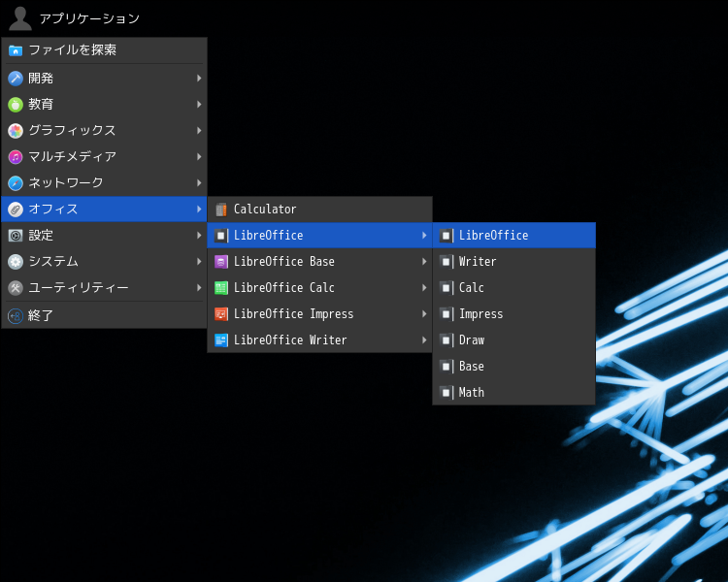
Task: Open ファイルを探索 menu entry
Action: coord(104,50)
